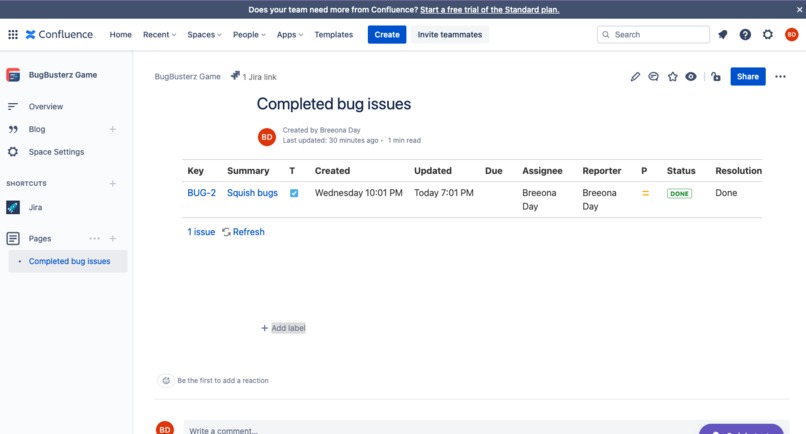Click the add reaction emoji icon
806x434 pixels.
[x=166, y=381]
